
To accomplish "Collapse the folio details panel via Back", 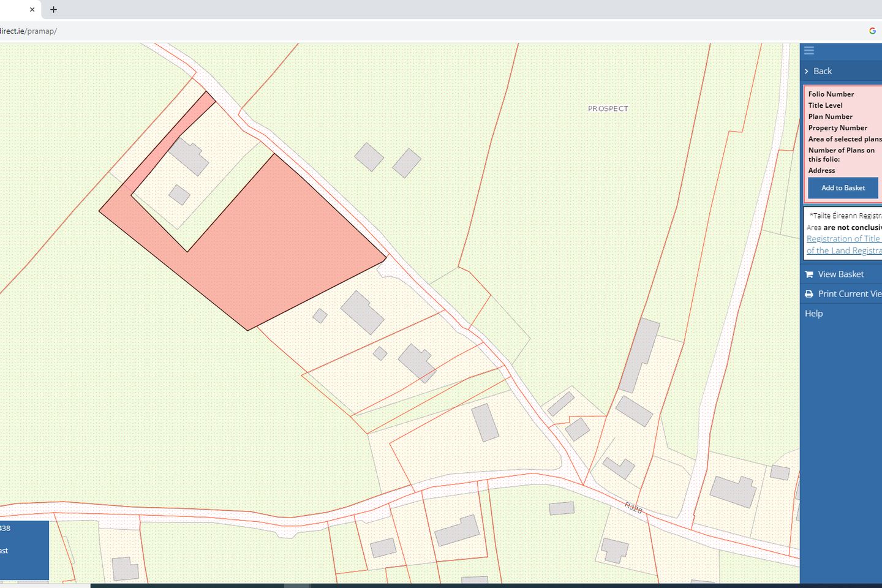I will [x=823, y=71].
